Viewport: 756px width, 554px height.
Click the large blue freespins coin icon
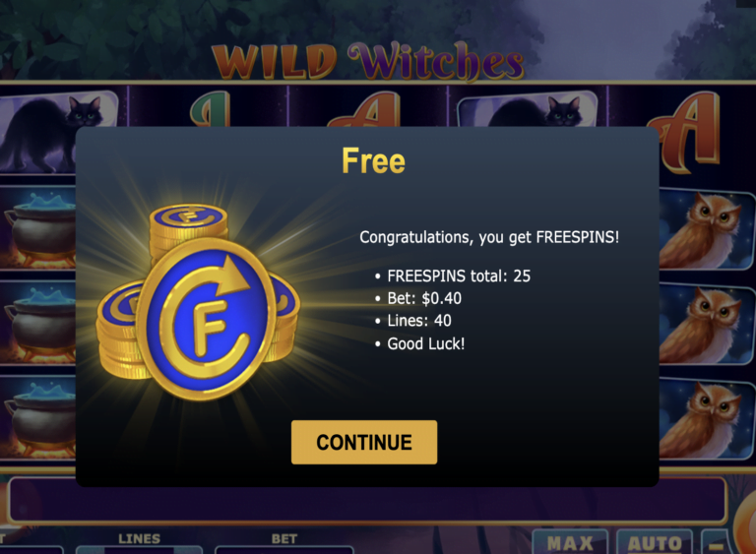click(x=206, y=320)
